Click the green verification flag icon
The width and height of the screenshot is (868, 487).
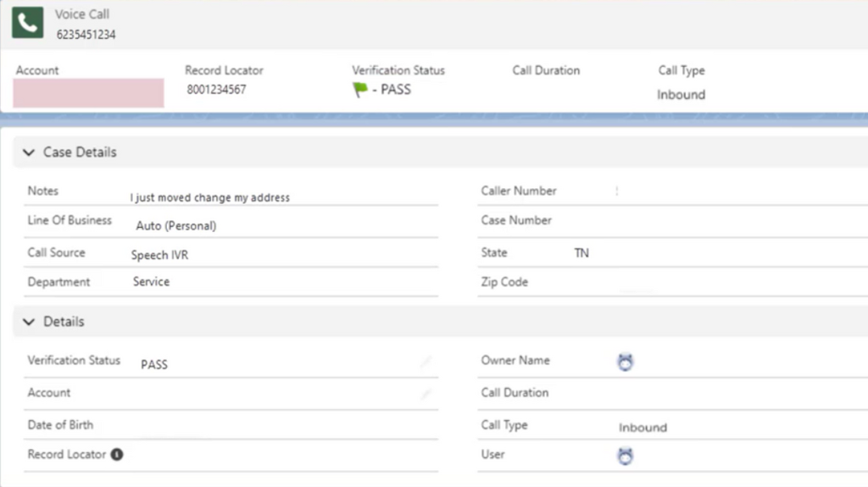click(359, 89)
